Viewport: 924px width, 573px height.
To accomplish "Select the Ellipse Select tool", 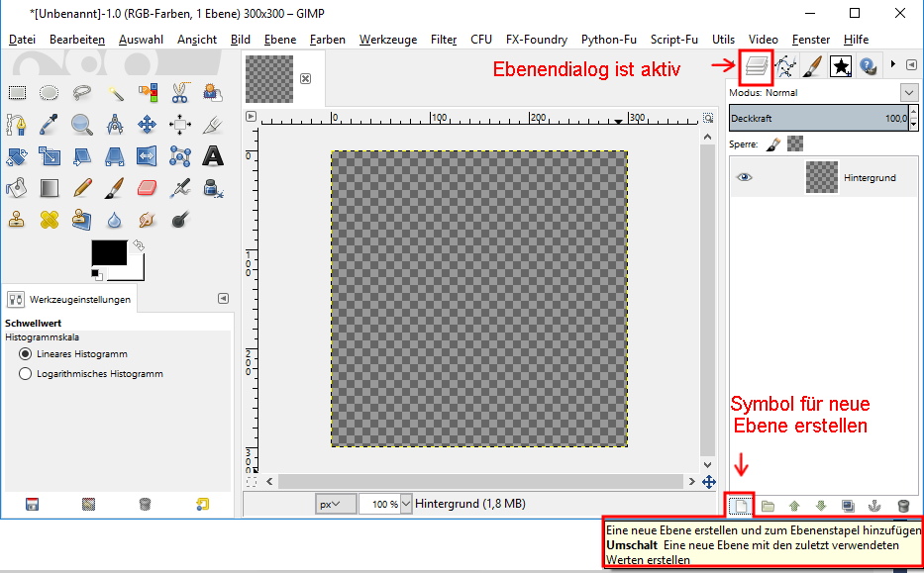I will click(49, 92).
